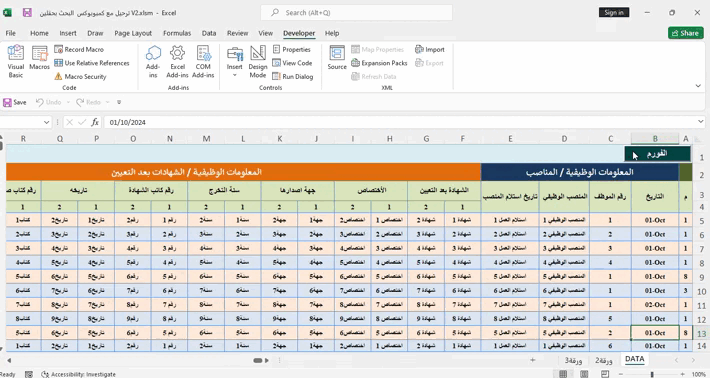Add a new sheet
Viewport: 710px width, 378px height.
tap(532, 360)
